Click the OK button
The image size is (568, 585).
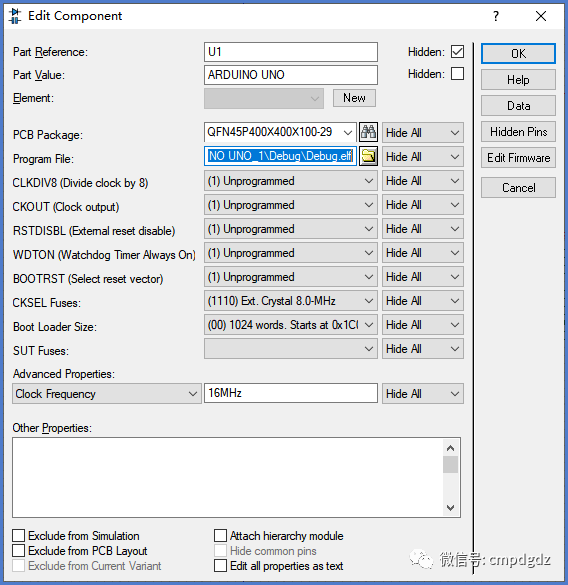coord(518,54)
